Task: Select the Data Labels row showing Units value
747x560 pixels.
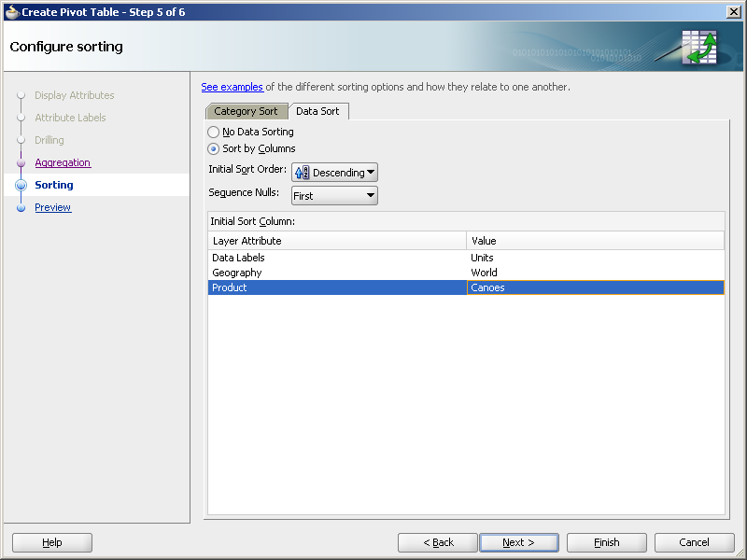Action: [x=327, y=258]
